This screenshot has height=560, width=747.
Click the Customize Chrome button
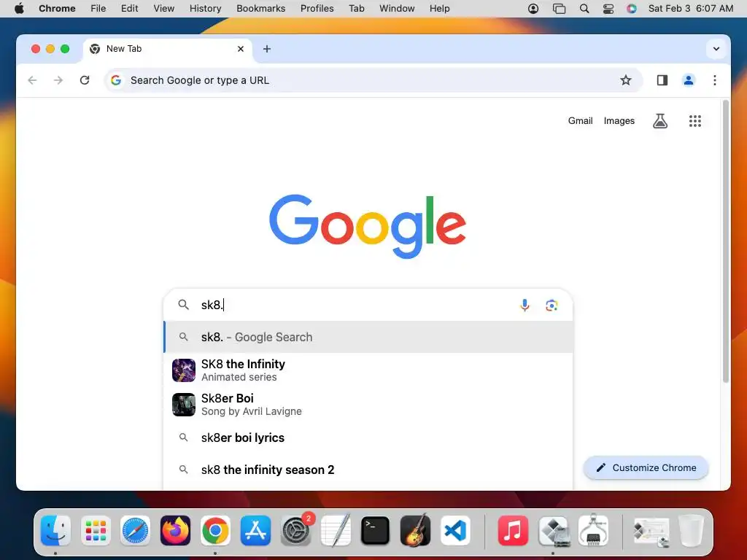pos(646,467)
